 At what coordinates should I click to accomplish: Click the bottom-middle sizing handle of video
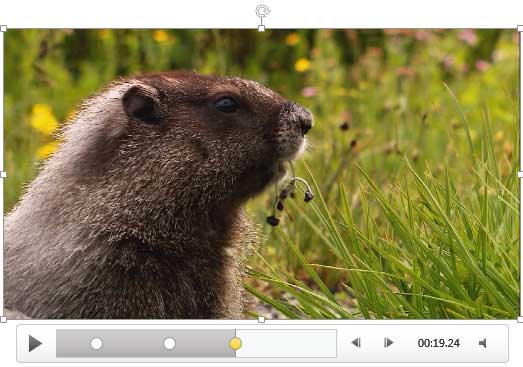point(262,320)
